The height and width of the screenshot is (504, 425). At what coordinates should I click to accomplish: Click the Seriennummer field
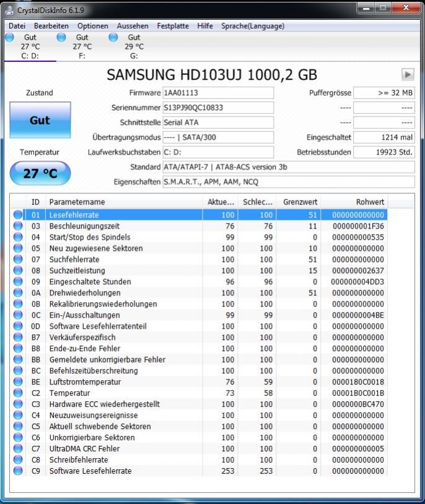[x=218, y=108]
